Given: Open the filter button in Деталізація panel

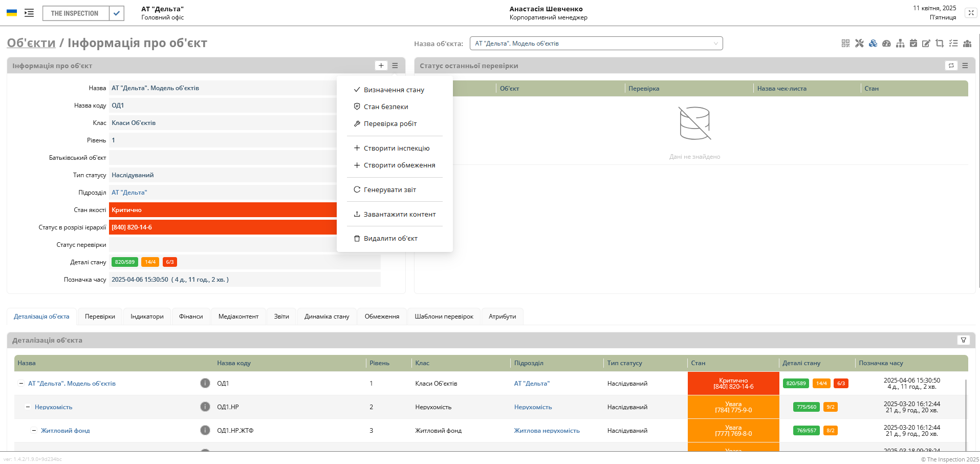Looking at the screenshot, I should click(x=963, y=340).
